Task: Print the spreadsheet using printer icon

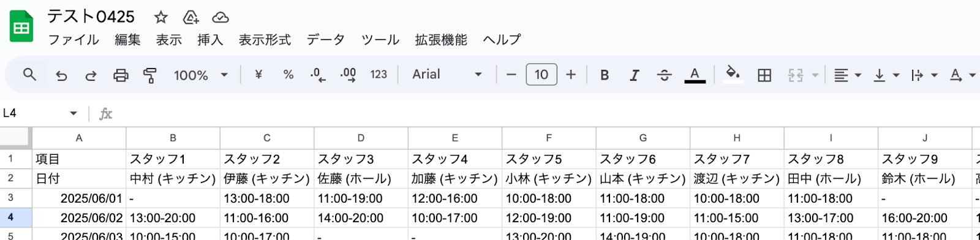Action: 121,75
